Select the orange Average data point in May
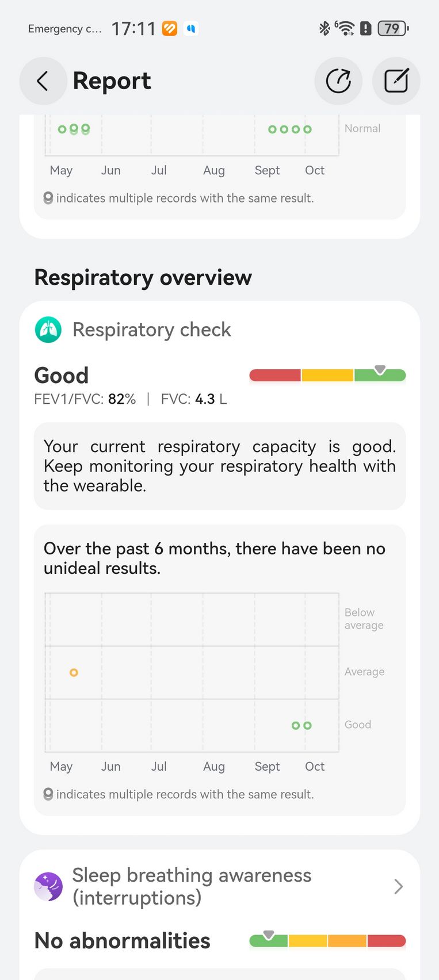439x980 pixels. 74,672
